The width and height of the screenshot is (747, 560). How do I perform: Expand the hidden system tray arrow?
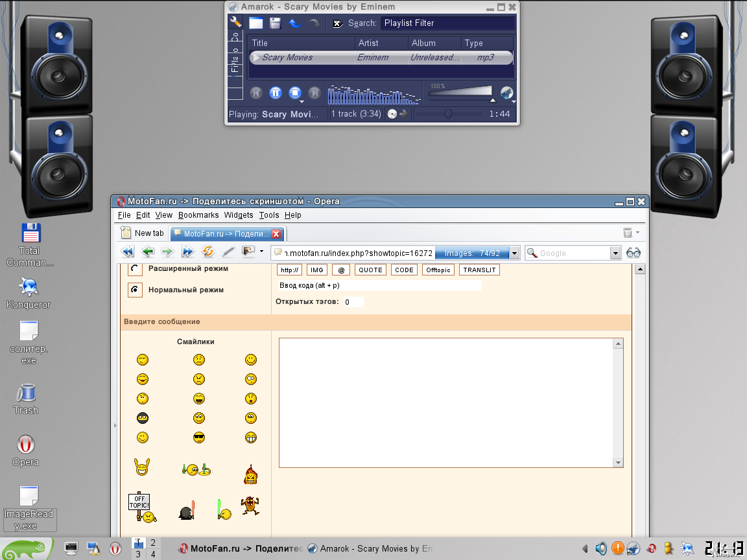tap(585, 548)
